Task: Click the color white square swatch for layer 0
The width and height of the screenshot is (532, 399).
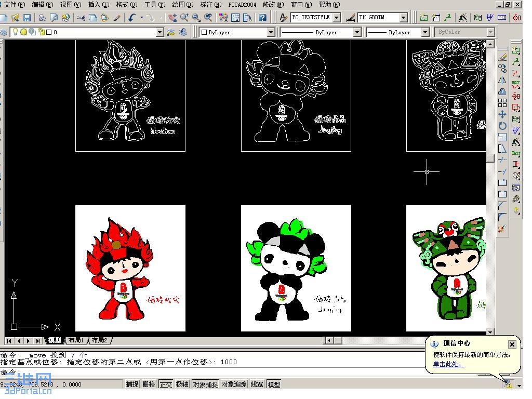Action: (x=49, y=32)
